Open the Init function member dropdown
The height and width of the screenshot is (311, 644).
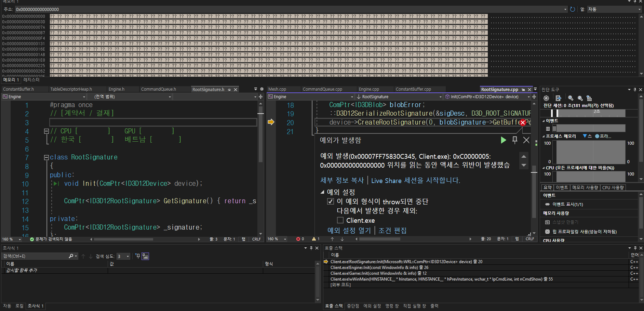point(529,97)
